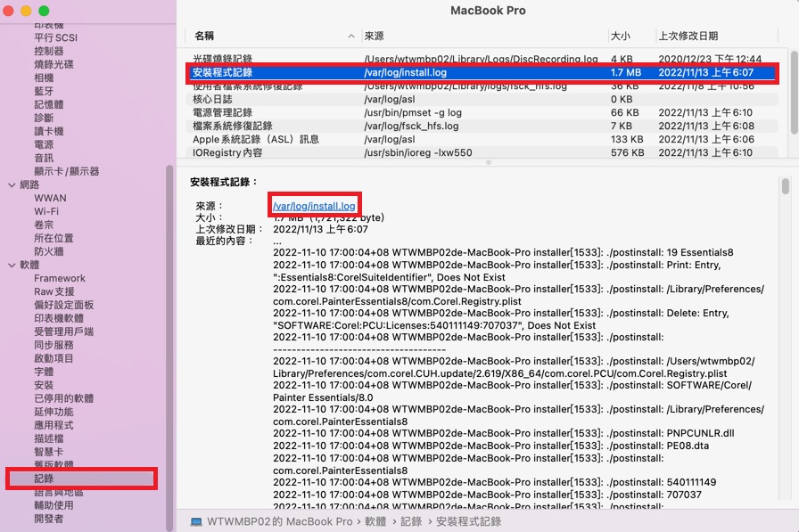Image resolution: width=799 pixels, height=532 pixels.
Task: Select 智慧卡 in the sidebar
Action: 49,452
